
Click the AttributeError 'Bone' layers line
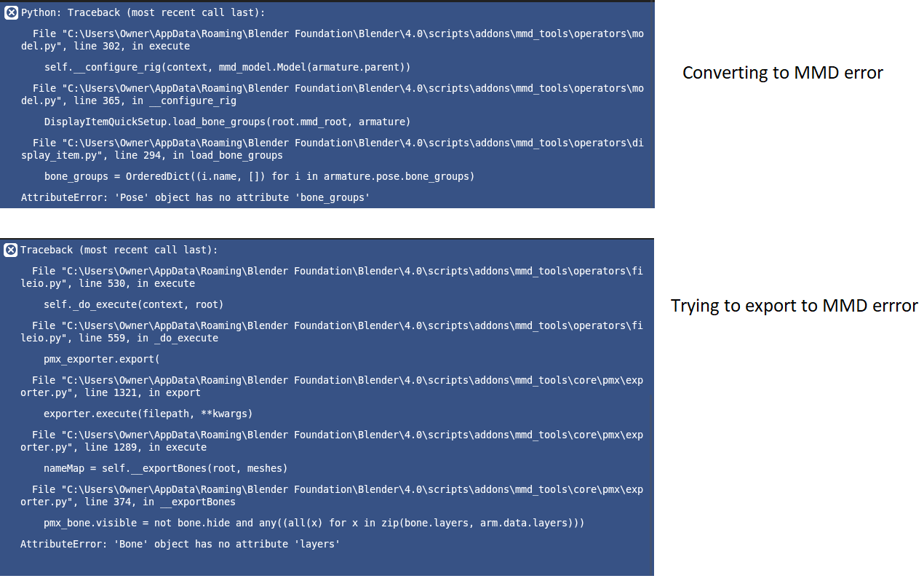[180, 544]
